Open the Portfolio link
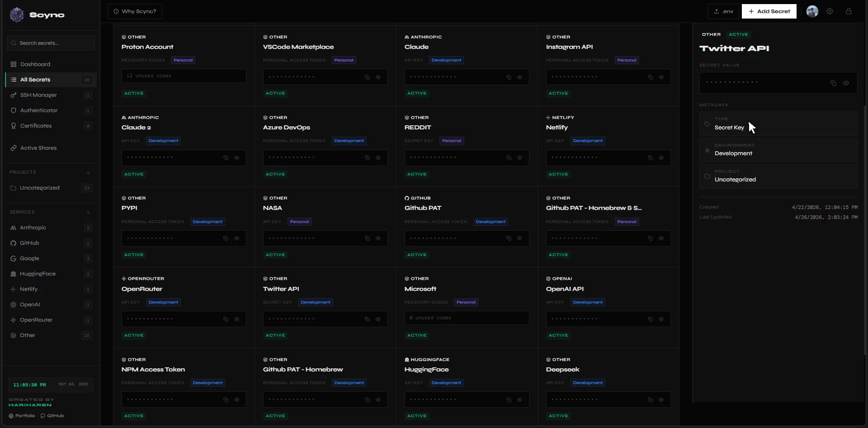 (x=22, y=416)
